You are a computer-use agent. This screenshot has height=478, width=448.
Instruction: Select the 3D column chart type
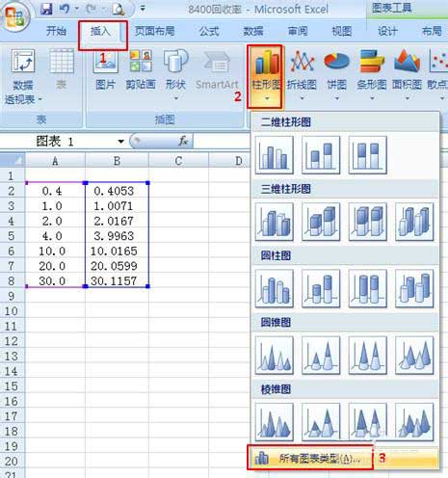(414, 222)
